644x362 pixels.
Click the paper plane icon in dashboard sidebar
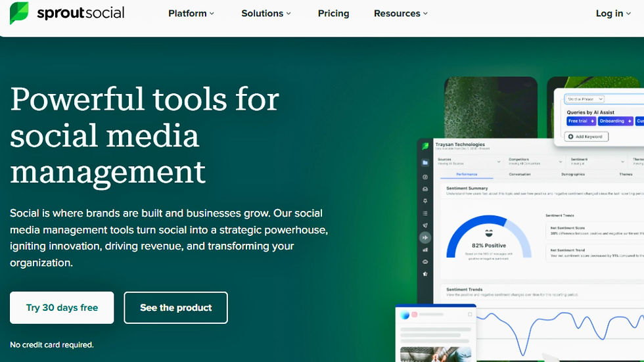(425, 225)
